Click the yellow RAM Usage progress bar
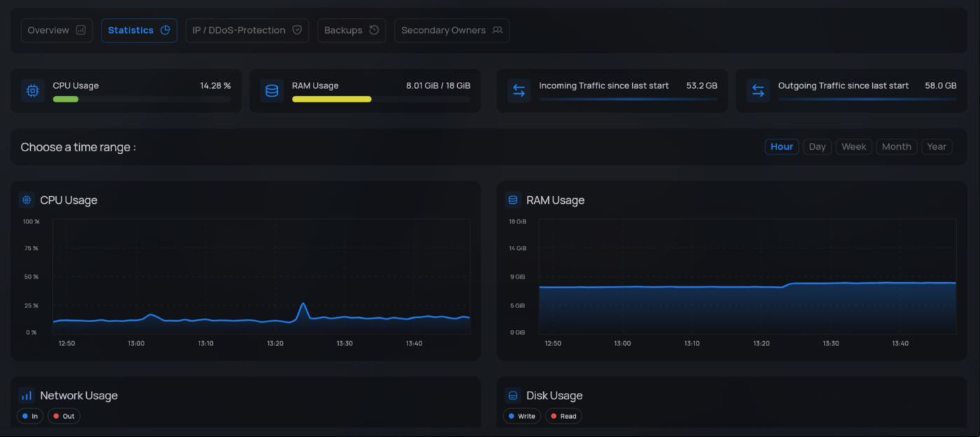The width and height of the screenshot is (980, 437). point(332,99)
